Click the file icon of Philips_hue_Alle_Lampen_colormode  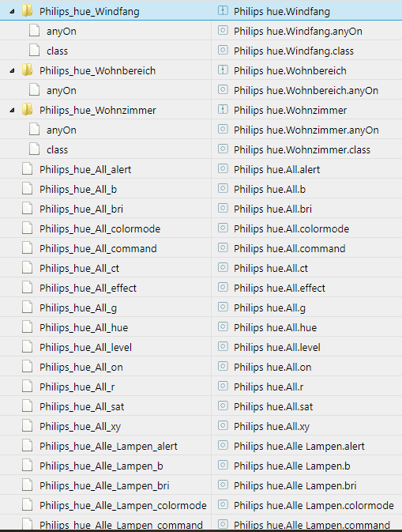27,505
